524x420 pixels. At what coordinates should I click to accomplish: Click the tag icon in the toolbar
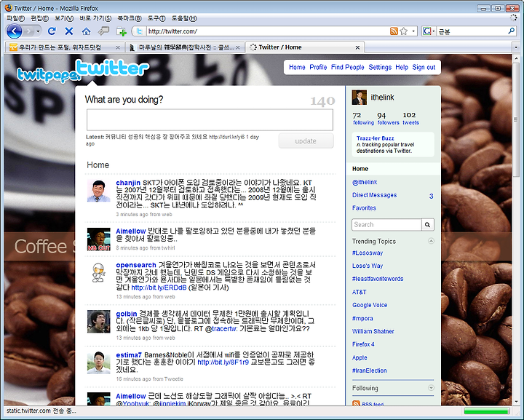click(x=103, y=31)
